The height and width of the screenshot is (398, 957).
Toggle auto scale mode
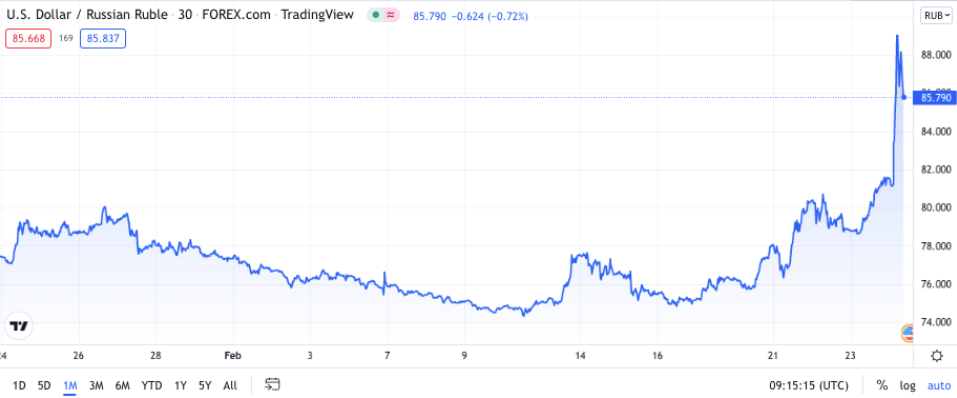[939, 385]
